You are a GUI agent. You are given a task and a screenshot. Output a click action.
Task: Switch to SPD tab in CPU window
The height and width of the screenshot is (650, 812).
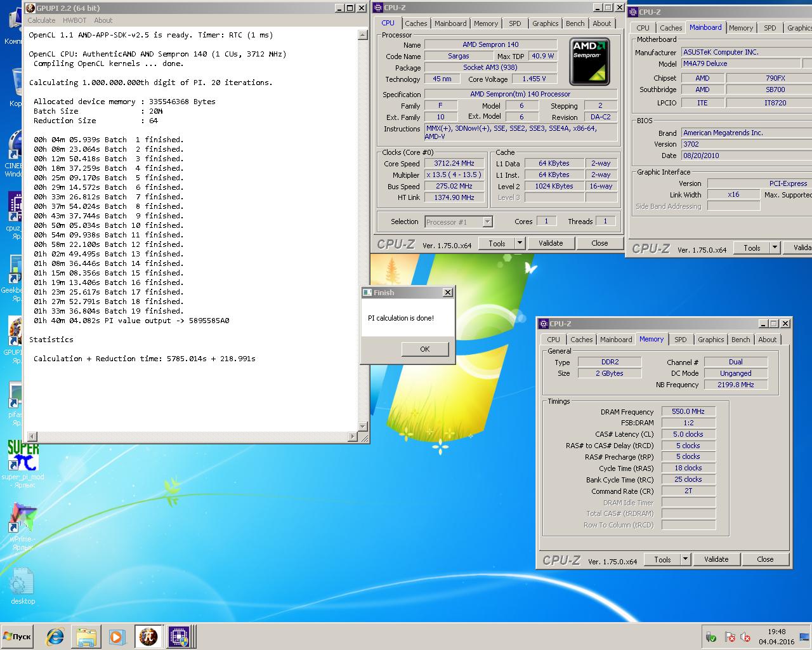tap(515, 23)
